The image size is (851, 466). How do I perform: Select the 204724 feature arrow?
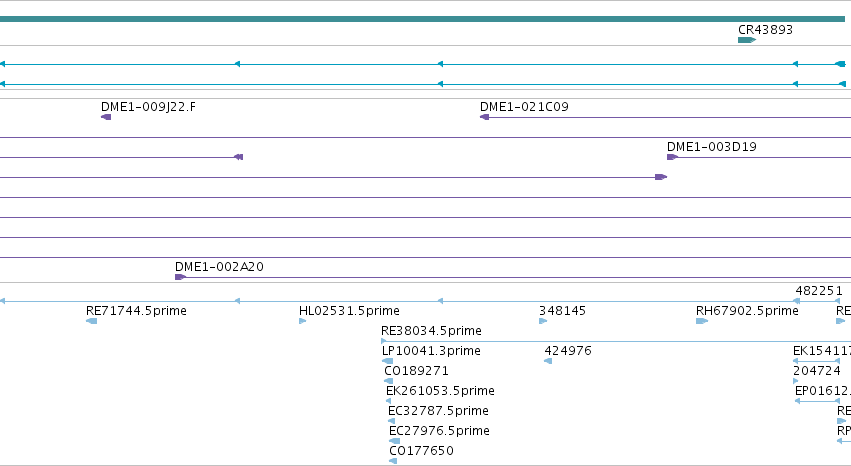point(796,381)
